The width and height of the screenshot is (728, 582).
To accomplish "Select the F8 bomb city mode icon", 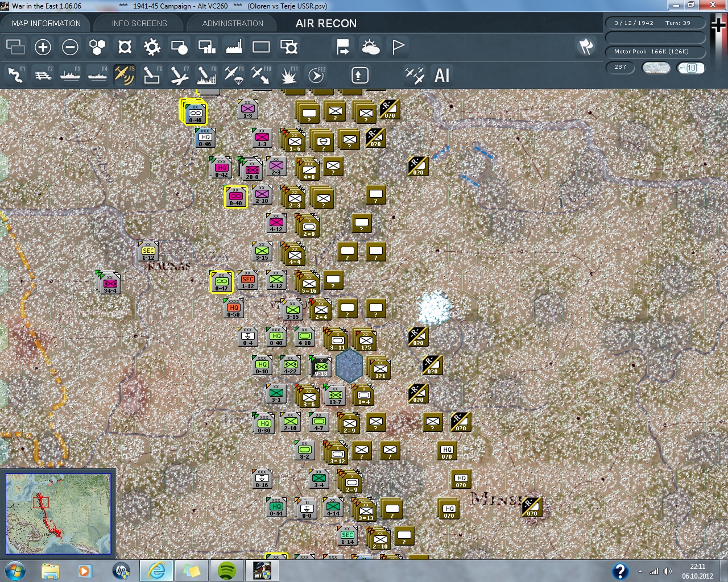I will pos(206,75).
